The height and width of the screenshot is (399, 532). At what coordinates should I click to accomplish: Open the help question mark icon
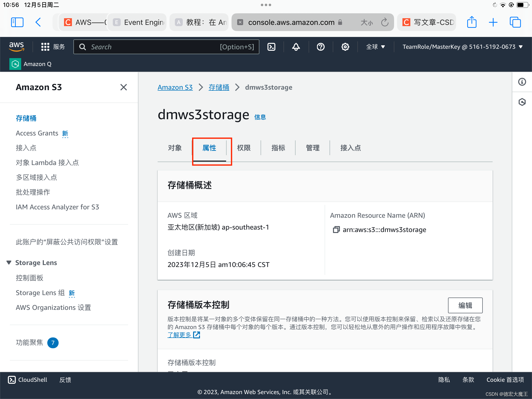click(x=321, y=47)
